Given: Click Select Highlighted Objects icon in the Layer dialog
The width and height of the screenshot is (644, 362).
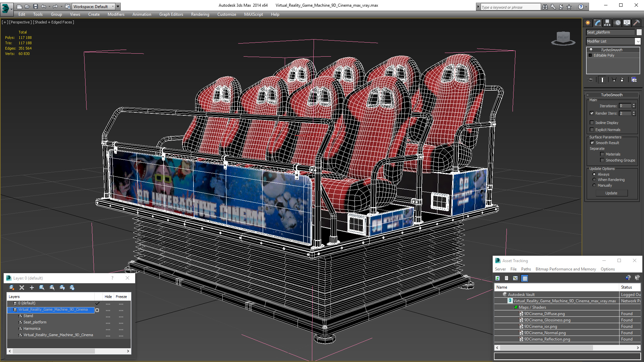Looking at the screenshot, I should pyautogui.click(x=42, y=288).
